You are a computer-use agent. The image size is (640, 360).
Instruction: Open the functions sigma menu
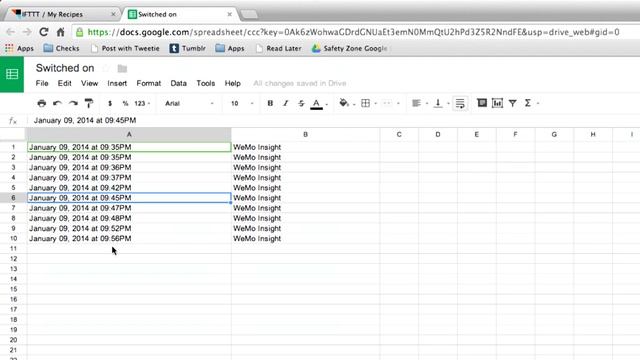point(531,103)
